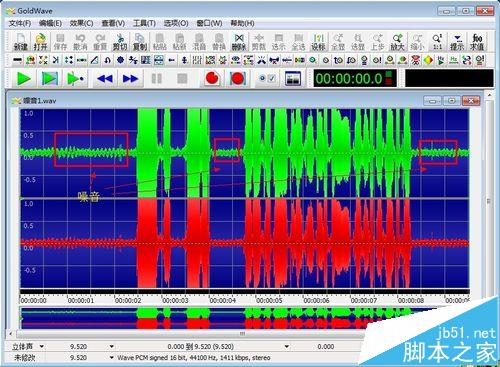Click the play selection button with blue frame

coord(49,79)
